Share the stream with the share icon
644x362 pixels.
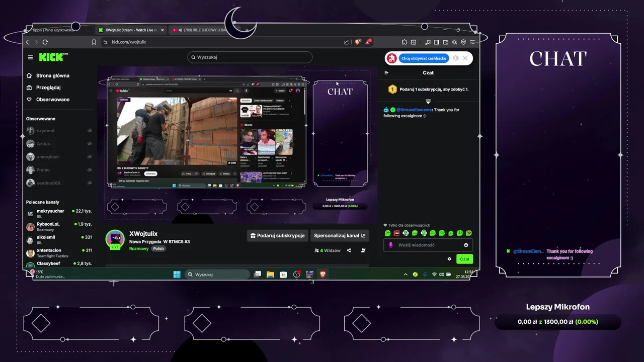click(x=349, y=250)
